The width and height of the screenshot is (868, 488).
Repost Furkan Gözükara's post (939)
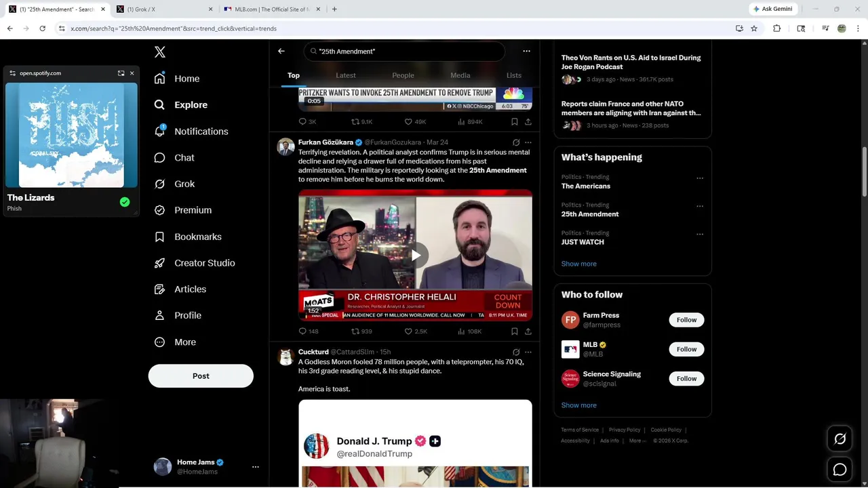[361, 331]
